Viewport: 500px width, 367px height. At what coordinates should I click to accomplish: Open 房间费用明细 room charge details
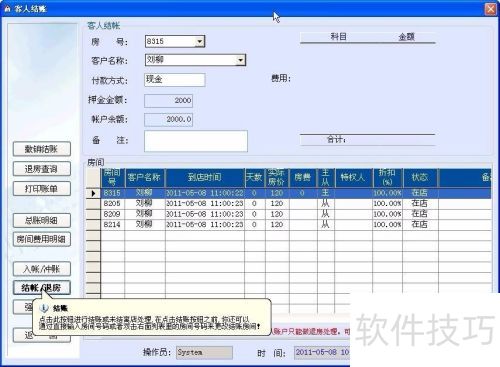[42, 239]
